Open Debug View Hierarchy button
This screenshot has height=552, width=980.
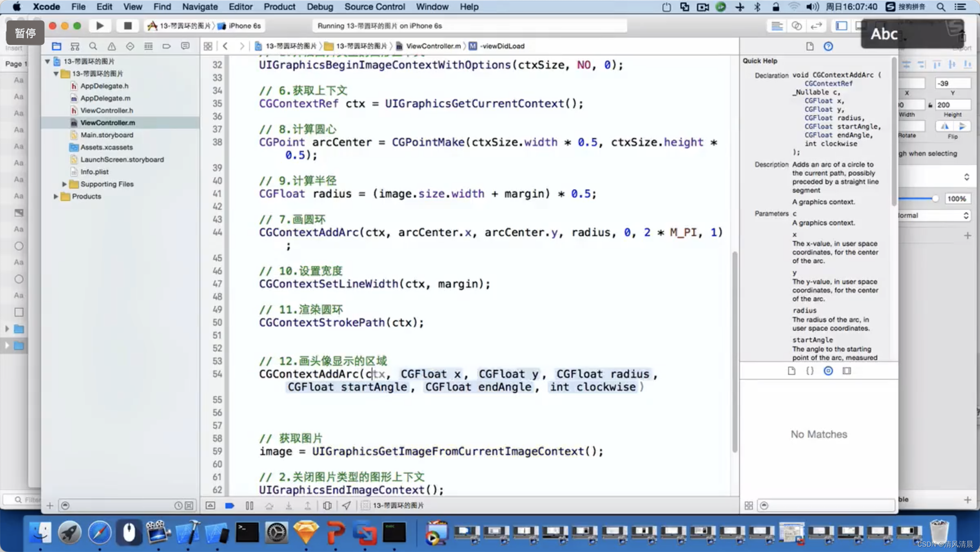327,505
